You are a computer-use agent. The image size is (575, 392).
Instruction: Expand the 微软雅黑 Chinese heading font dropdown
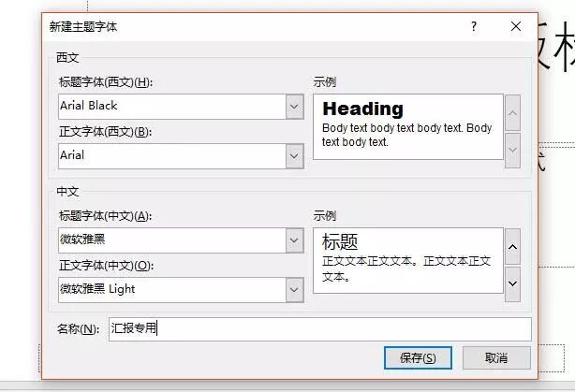tap(294, 240)
